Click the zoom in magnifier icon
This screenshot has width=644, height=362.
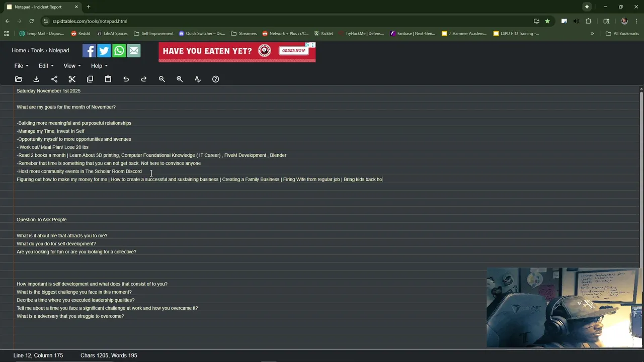coord(180,79)
